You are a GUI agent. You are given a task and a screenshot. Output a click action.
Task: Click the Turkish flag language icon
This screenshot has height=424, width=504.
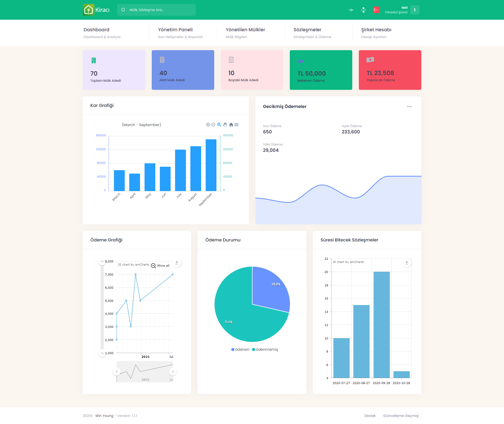click(x=376, y=10)
